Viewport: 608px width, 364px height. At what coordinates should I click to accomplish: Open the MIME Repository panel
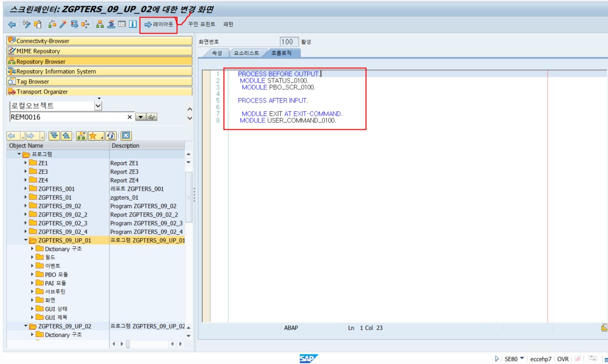(x=99, y=51)
